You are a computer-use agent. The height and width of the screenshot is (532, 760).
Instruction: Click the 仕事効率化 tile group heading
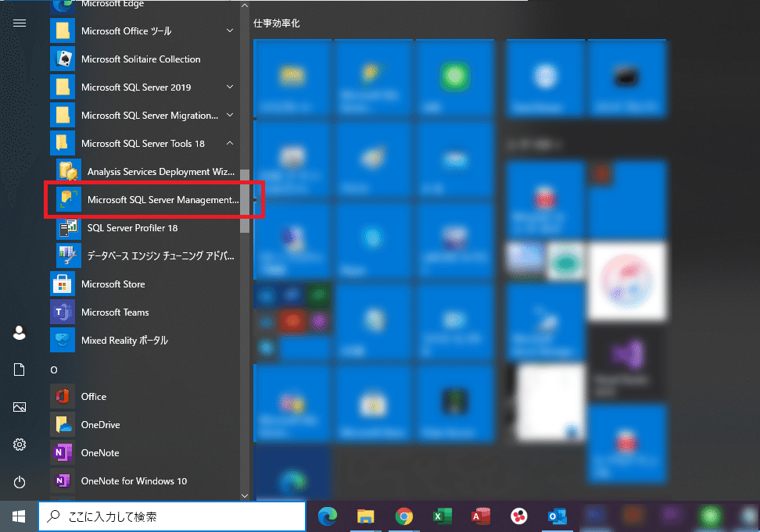(276, 23)
